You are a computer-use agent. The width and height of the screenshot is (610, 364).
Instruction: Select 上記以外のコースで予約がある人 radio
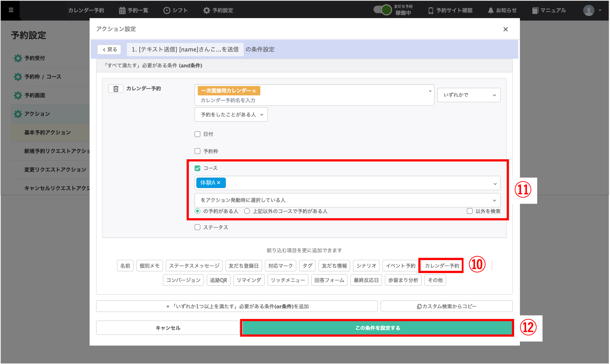click(247, 211)
